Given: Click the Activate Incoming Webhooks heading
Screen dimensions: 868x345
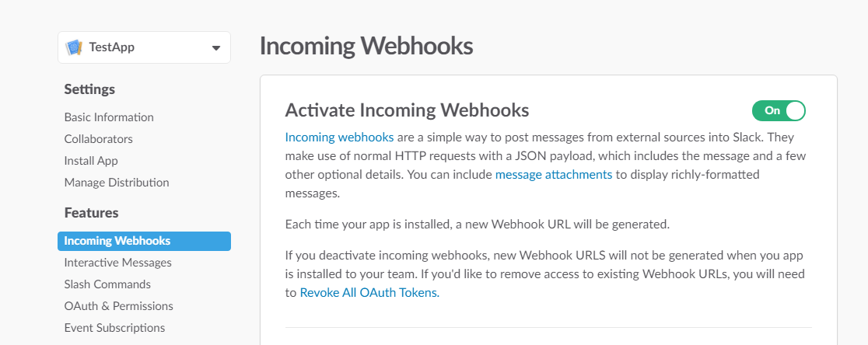Looking at the screenshot, I should click(x=407, y=110).
